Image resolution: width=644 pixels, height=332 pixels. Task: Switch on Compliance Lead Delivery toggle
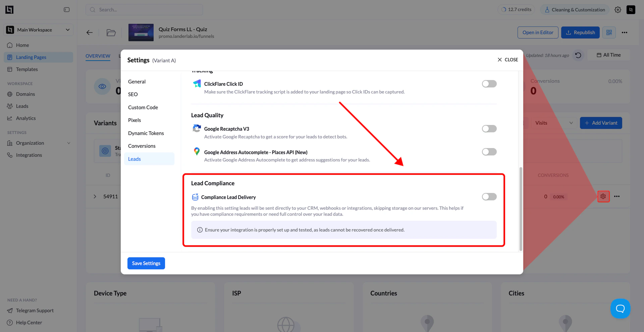click(489, 197)
